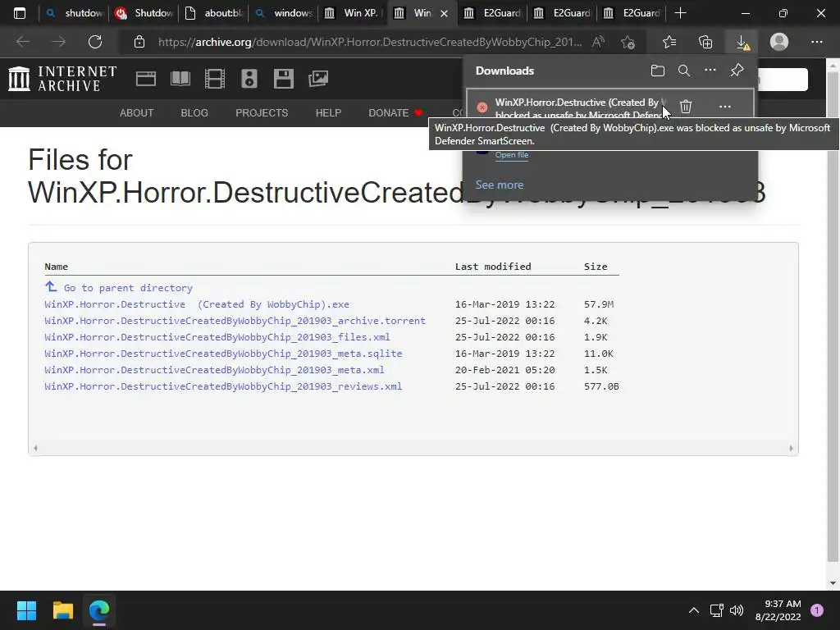The height and width of the screenshot is (630, 840).
Task: Open the Favorites list icon
Action: point(669,42)
